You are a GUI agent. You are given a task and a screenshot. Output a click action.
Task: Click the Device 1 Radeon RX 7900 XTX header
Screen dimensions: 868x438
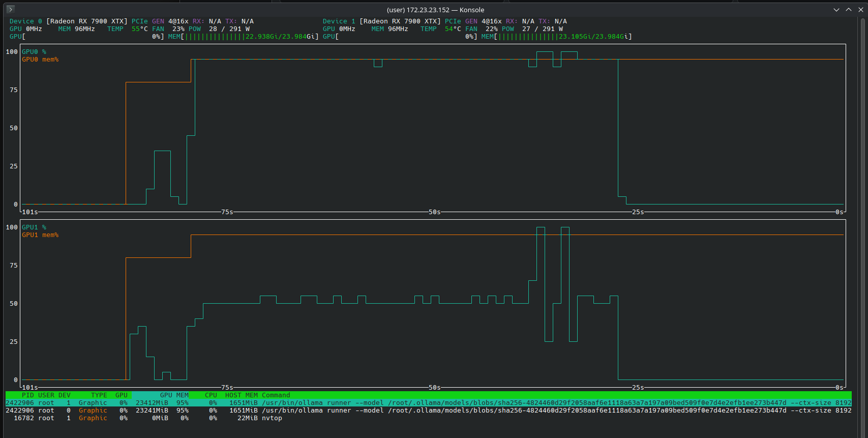tap(400, 21)
